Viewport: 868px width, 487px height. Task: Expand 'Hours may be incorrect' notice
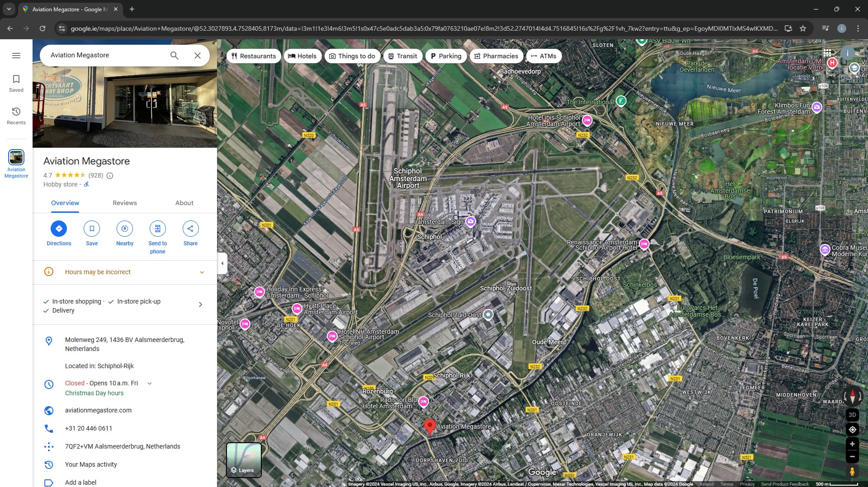coord(125,272)
